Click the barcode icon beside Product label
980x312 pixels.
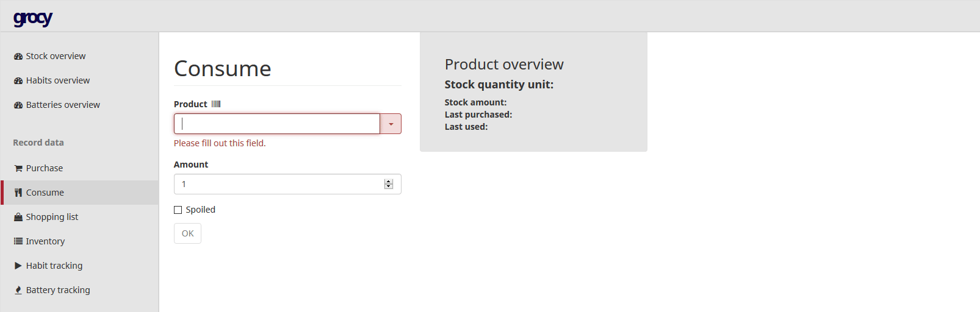[x=216, y=104]
